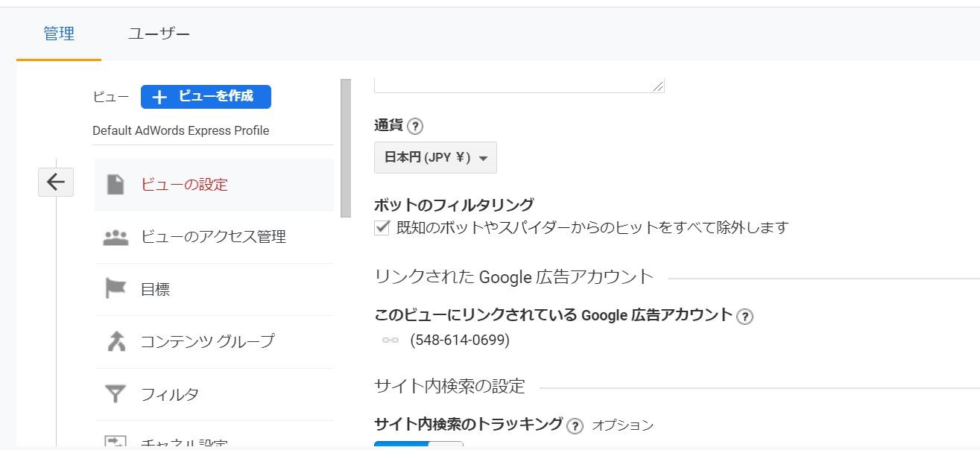The height and width of the screenshot is (450, 980).
Task: Switch to the 管理 tab
Action: point(59,34)
